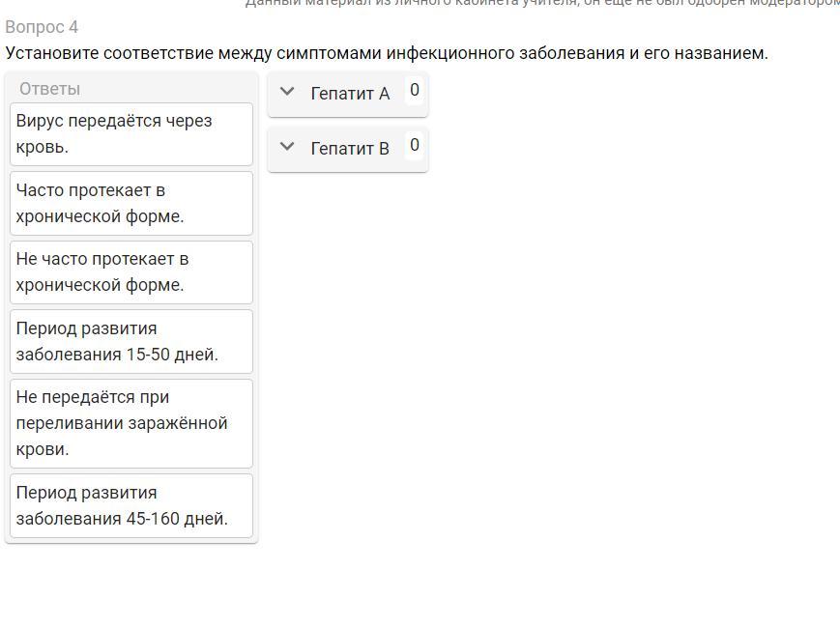Click the Гепатит B category label
The height and width of the screenshot is (627, 840).
350,149
